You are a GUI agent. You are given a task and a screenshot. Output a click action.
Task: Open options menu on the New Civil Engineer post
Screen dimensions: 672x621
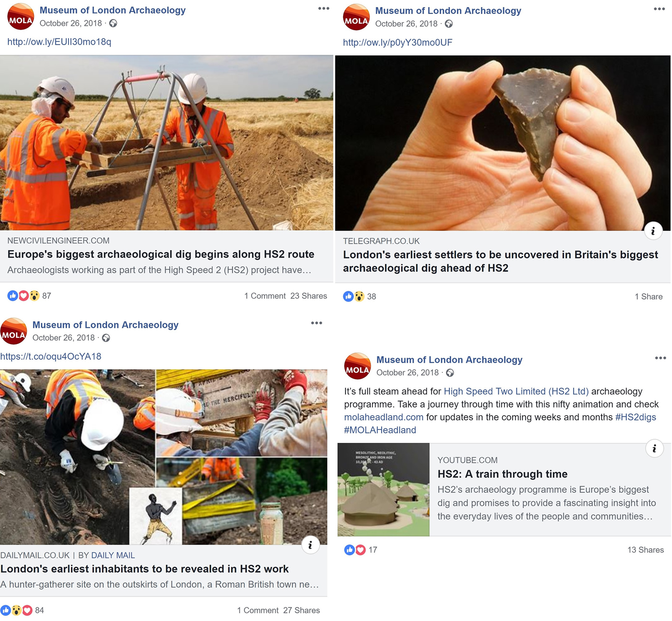(324, 9)
